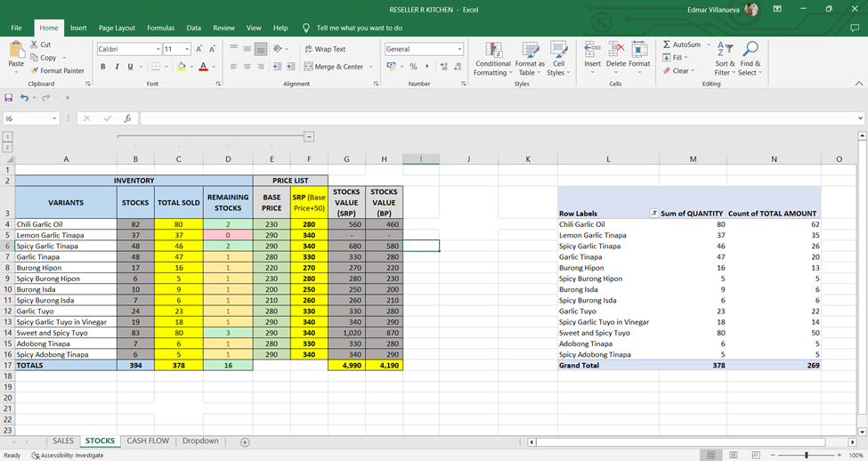Switch to the CASH FLOW sheet

click(x=148, y=441)
